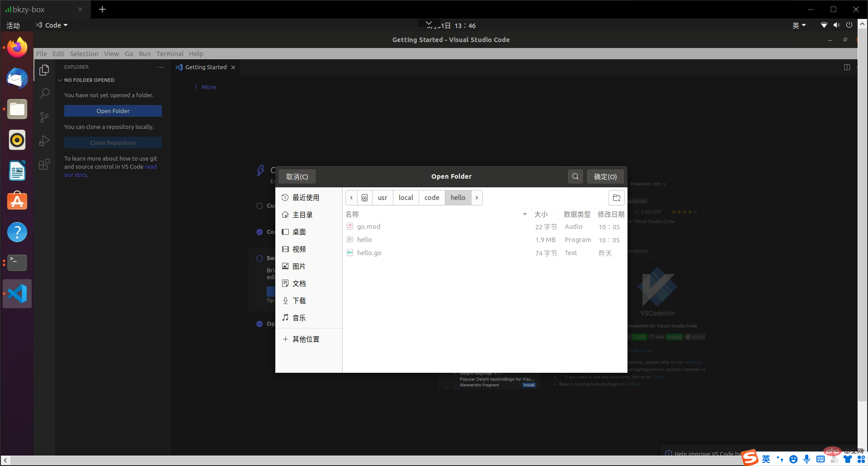This screenshot has width=868, height=466.
Task: Close the Getting Started tab
Action: pos(233,67)
